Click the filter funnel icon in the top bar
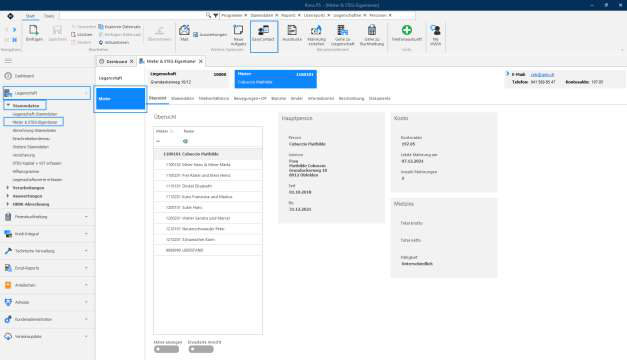The image size is (627, 360). [216, 15]
